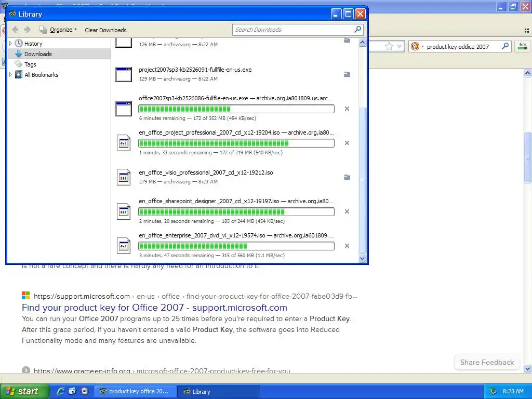
Task: Click system tray icon near clock
Action: (494, 391)
